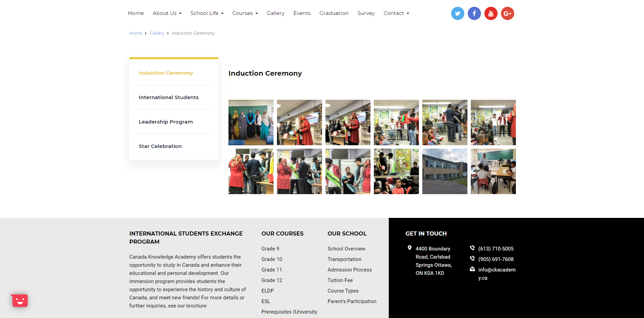The height and width of the screenshot is (318, 644).
Task: Open second thumbnail in the second row
Action: pos(299,171)
